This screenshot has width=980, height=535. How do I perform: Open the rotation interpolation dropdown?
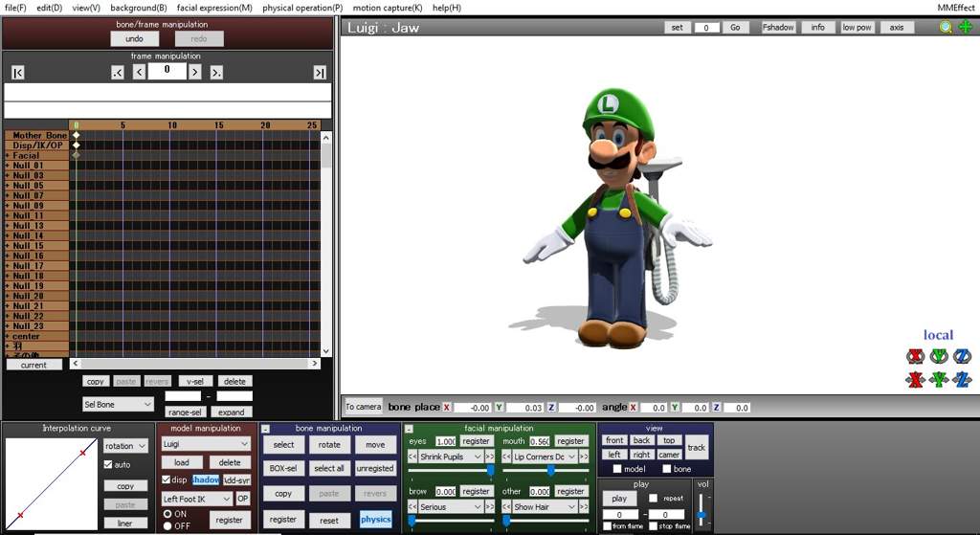pyautogui.click(x=125, y=446)
